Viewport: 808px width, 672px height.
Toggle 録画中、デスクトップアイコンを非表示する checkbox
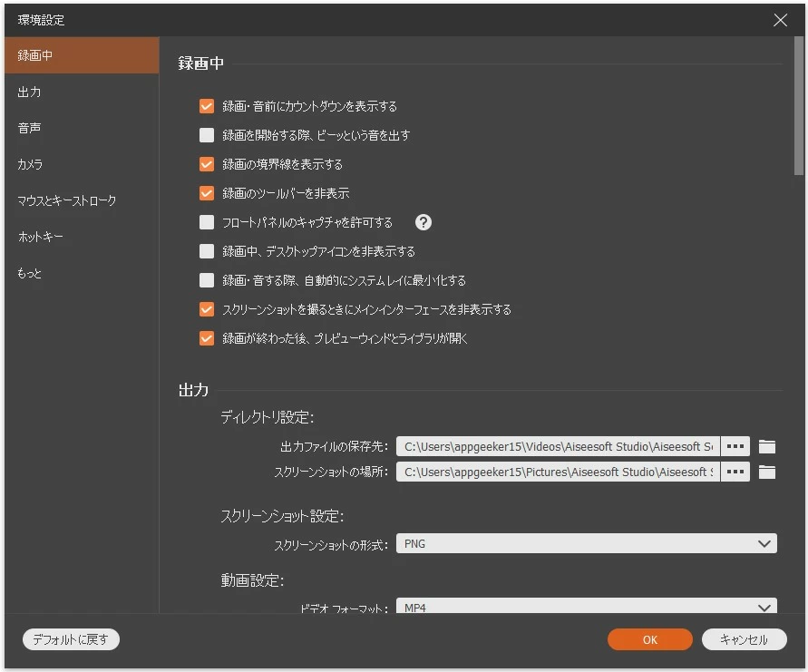(207, 251)
